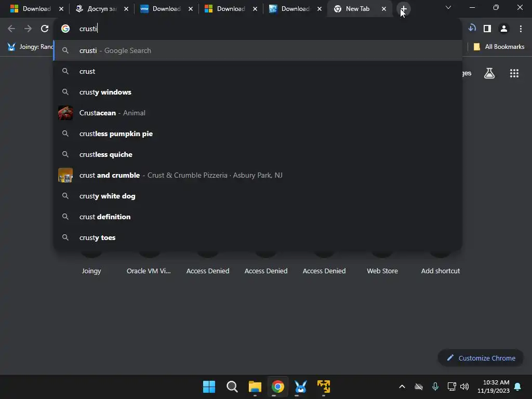Go forward to next page
Viewport: 532px width, 399px height.
coord(28,29)
